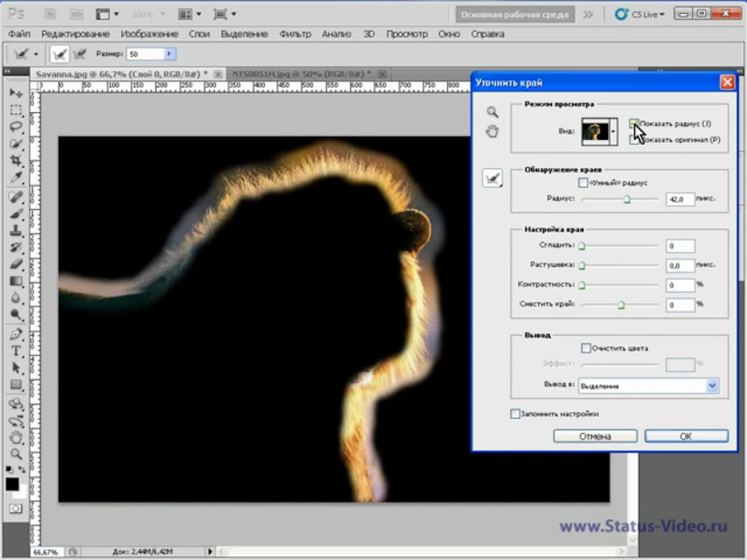Open the 'Фильтр' menu

coord(294,34)
